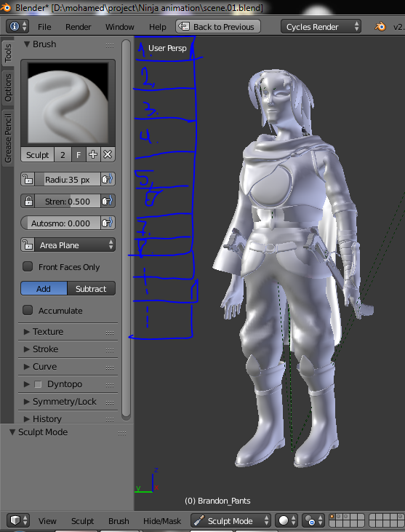Expand the Symmetry/Lock panel

pos(27,402)
